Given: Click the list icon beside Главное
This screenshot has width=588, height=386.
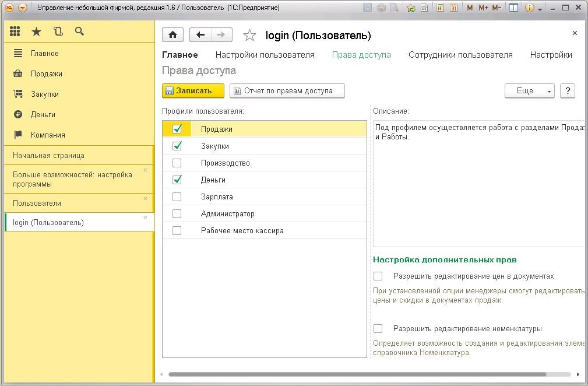Looking at the screenshot, I should click(18, 53).
